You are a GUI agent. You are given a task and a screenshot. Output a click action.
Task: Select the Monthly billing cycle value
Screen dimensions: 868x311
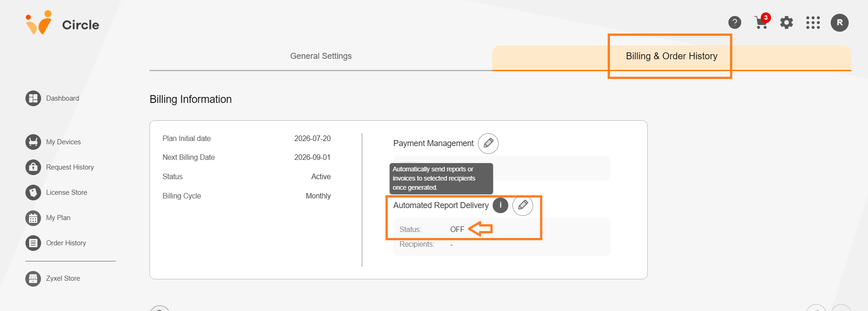318,196
